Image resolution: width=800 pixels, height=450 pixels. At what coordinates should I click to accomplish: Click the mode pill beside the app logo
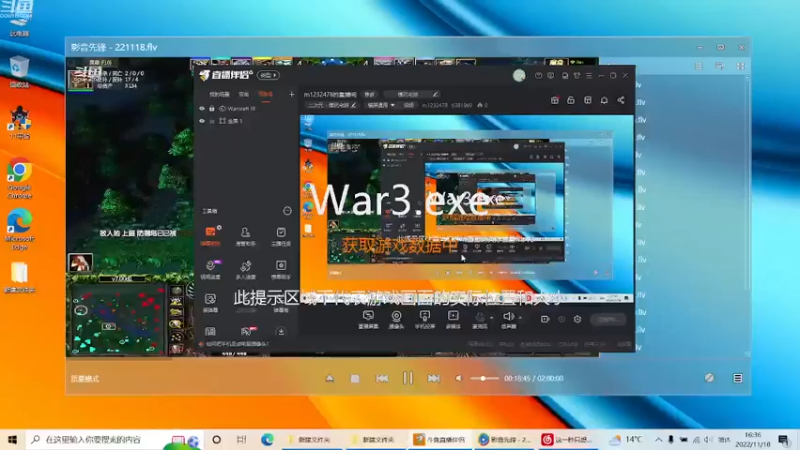(268, 76)
